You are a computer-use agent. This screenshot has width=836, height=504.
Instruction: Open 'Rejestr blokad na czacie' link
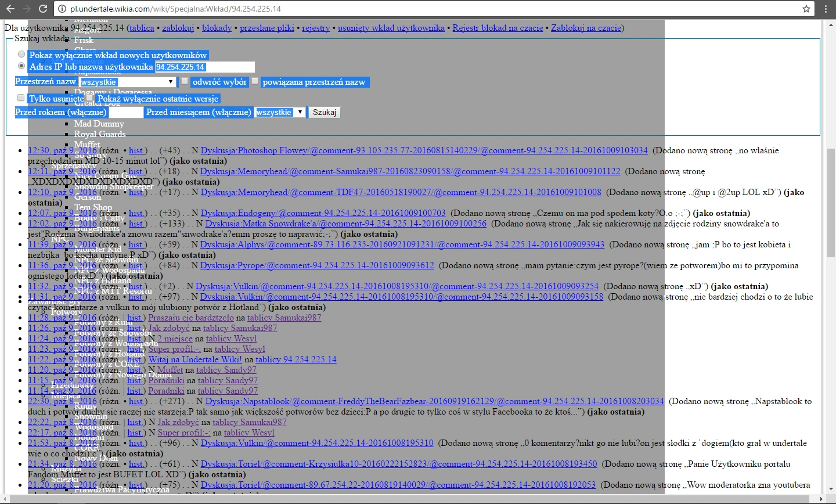[498, 28]
